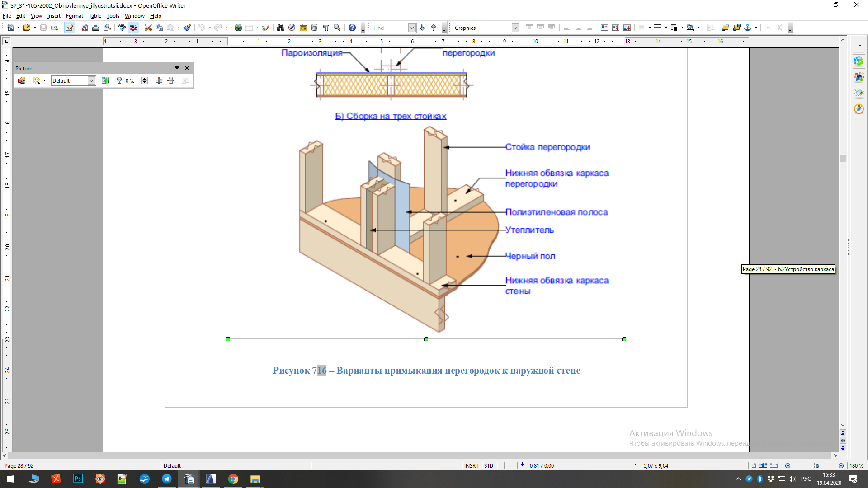The image size is (868, 488).
Task: Bring picture to front
Action: pos(726,28)
